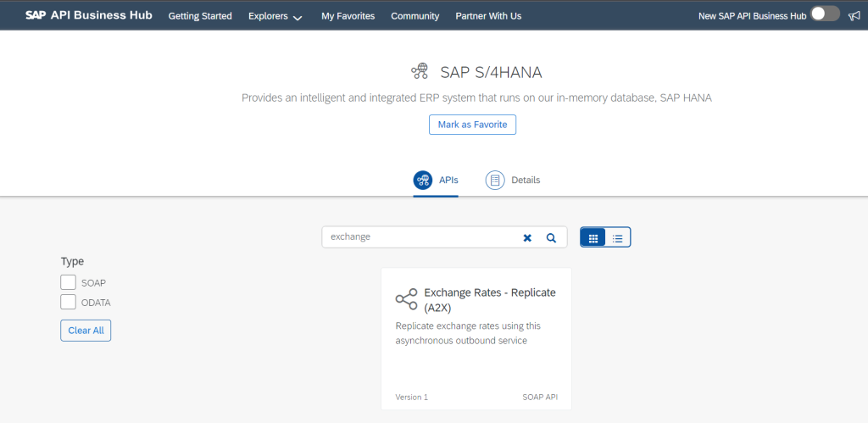
Task: Click the SAP S/4HANA product icon
Action: pyautogui.click(x=420, y=71)
